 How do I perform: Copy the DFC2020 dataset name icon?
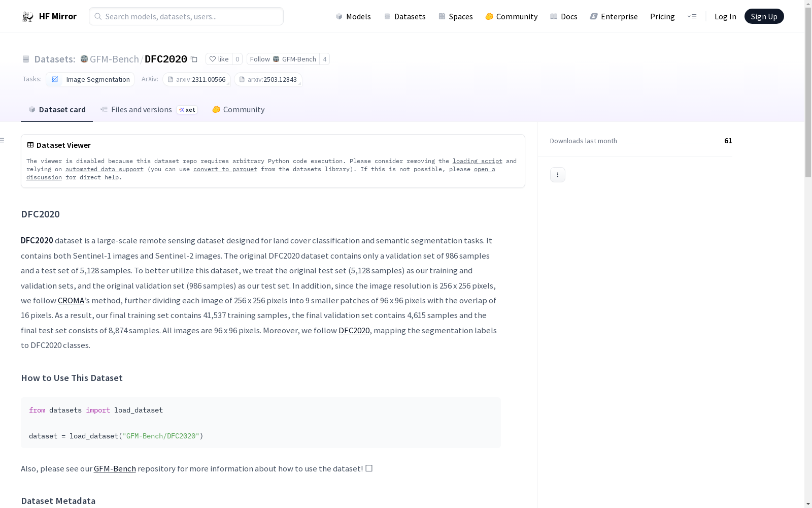point(194,59)
